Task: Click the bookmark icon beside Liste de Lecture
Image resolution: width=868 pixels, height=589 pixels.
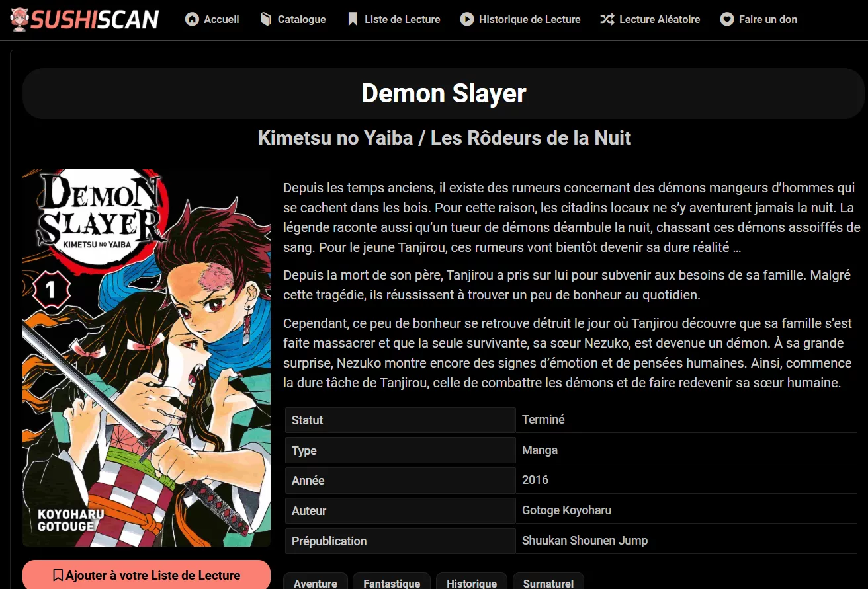Action: (353, 20)
